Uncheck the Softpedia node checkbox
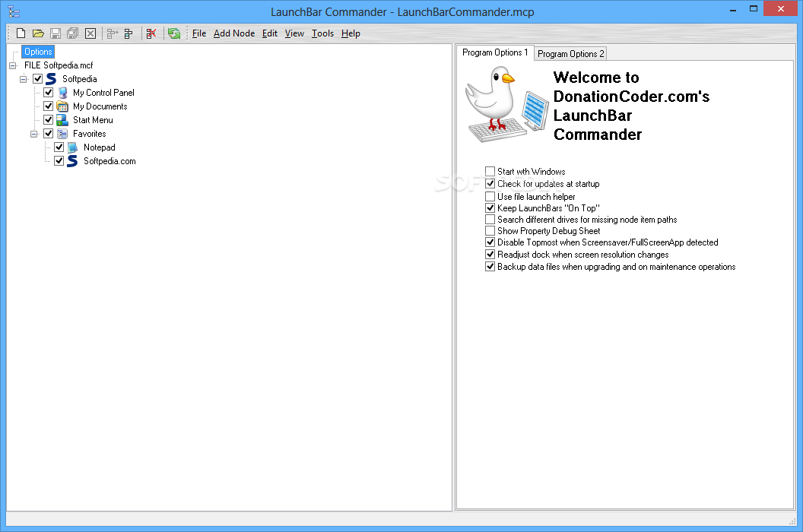This screenshot has height=532, width=803. [37, 79]
